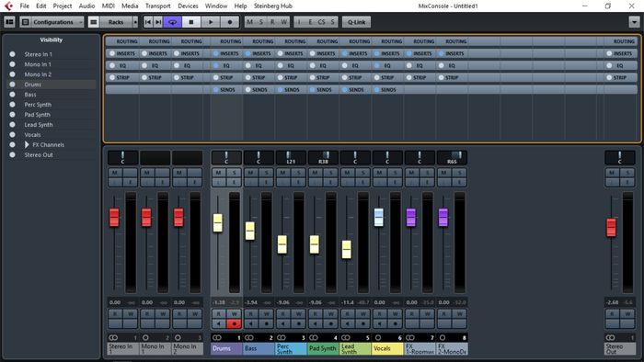Mute the Stereo Out channel
The image size is (644, 362).
click(612, 173)
